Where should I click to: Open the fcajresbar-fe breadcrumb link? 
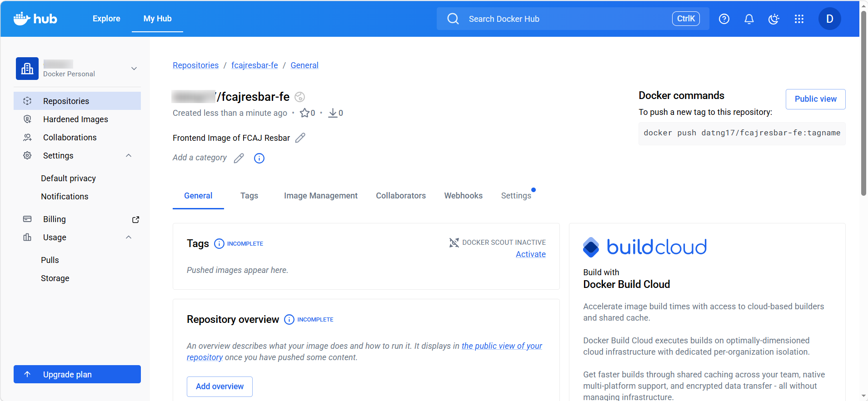click(x=254, y=65)
